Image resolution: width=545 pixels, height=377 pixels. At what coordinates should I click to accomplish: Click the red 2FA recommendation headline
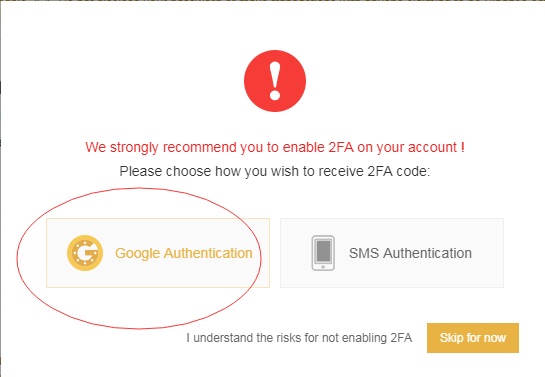(275, 147)
